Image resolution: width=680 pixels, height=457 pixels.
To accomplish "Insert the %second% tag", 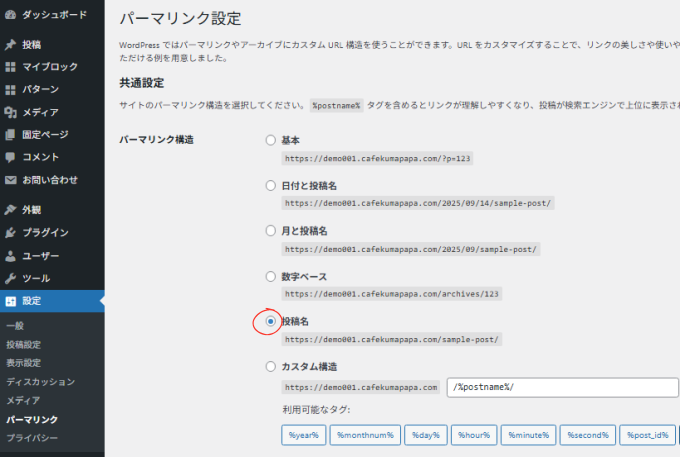I will (x=588, y=435).
